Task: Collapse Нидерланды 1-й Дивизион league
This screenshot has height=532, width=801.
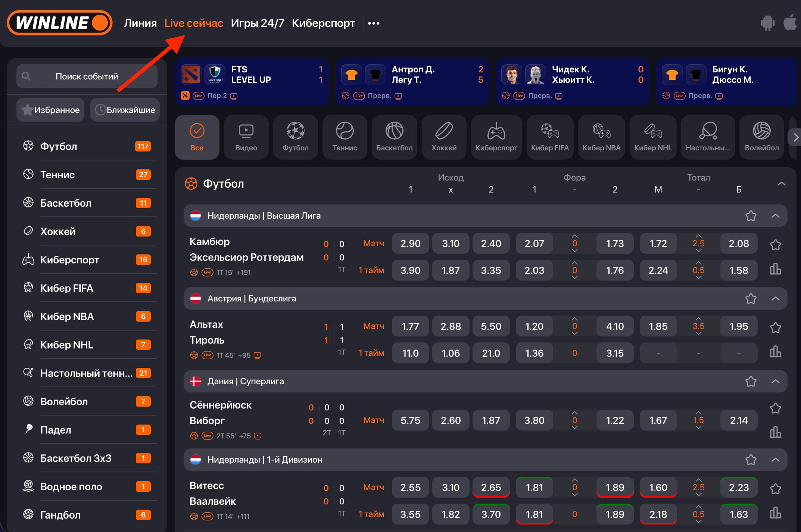Action: [x=776, y=460]
